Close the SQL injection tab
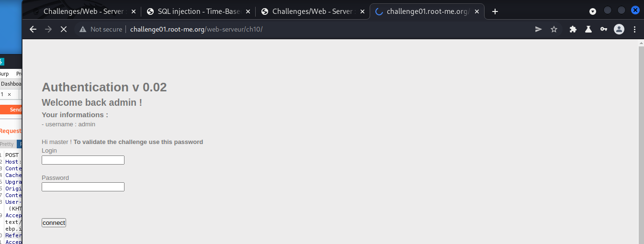 pos(248,11)
